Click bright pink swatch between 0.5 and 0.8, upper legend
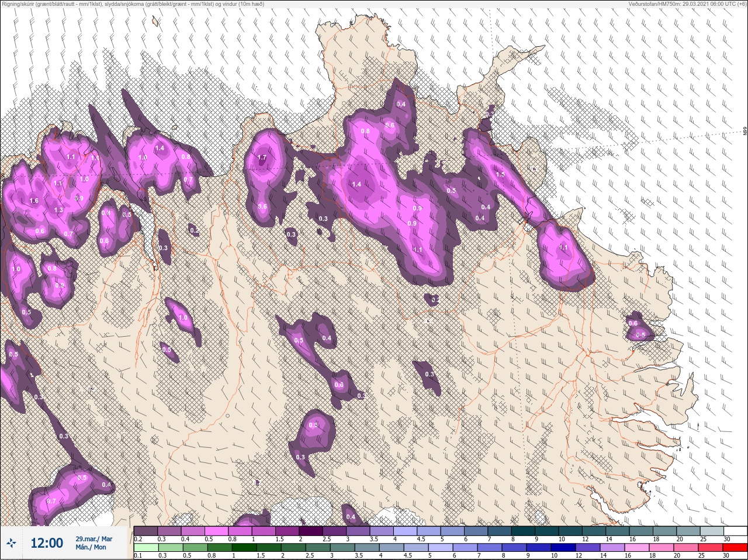Screen dimensions: 748x560 [x=216, y=531]
